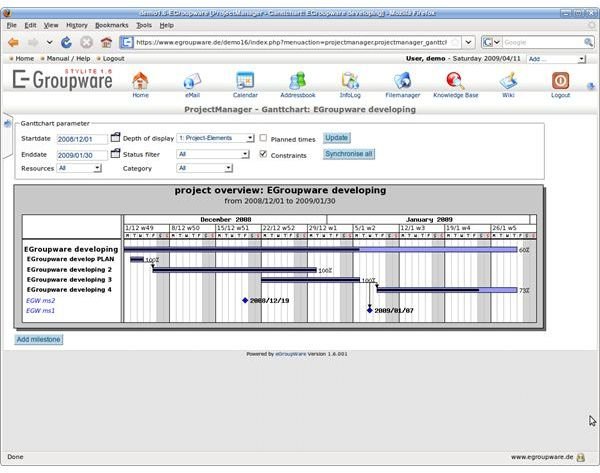This screenshot has width=600, height=473.
Task: Open the URL bar history dropdown
Action: coord(468,42)
